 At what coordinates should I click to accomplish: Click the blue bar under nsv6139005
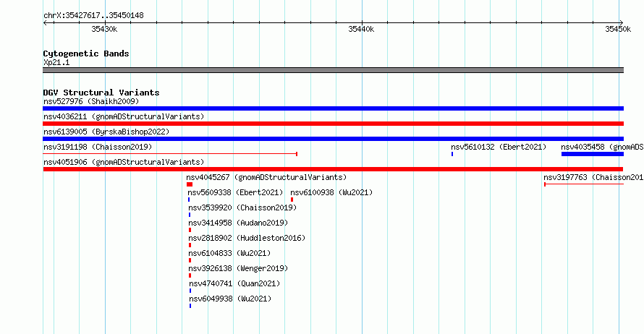(333, 139)
